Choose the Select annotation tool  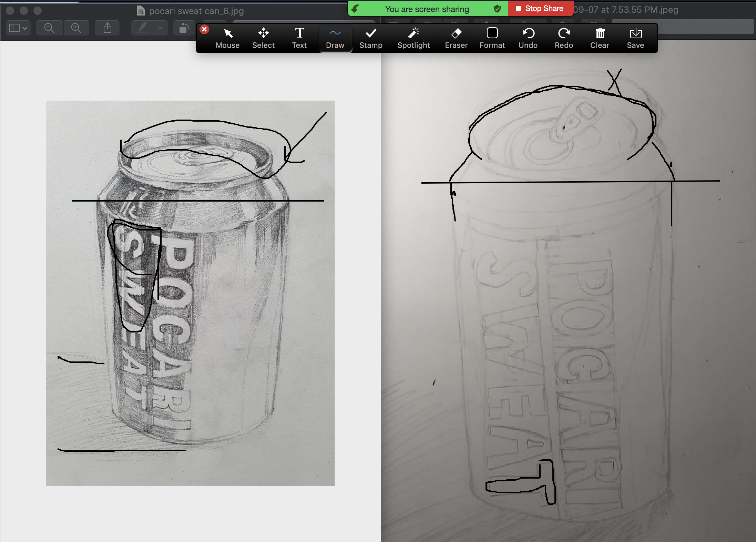pyautogui.click(x=263, y=39)
